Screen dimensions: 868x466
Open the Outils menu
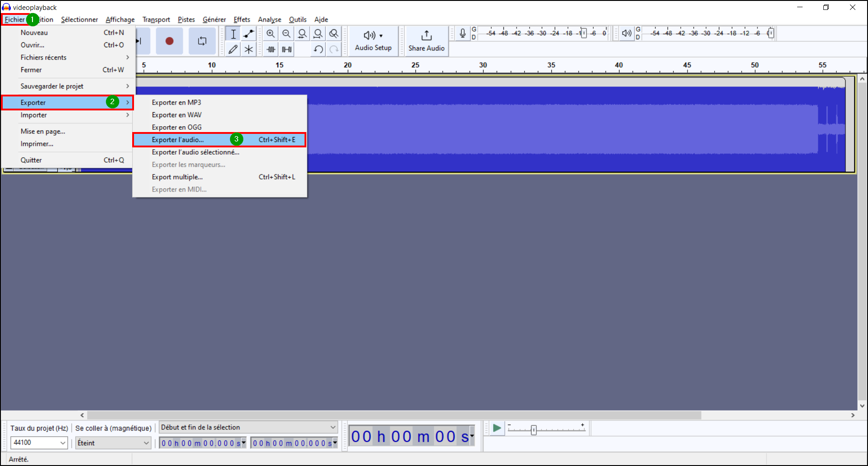point(298,19)
